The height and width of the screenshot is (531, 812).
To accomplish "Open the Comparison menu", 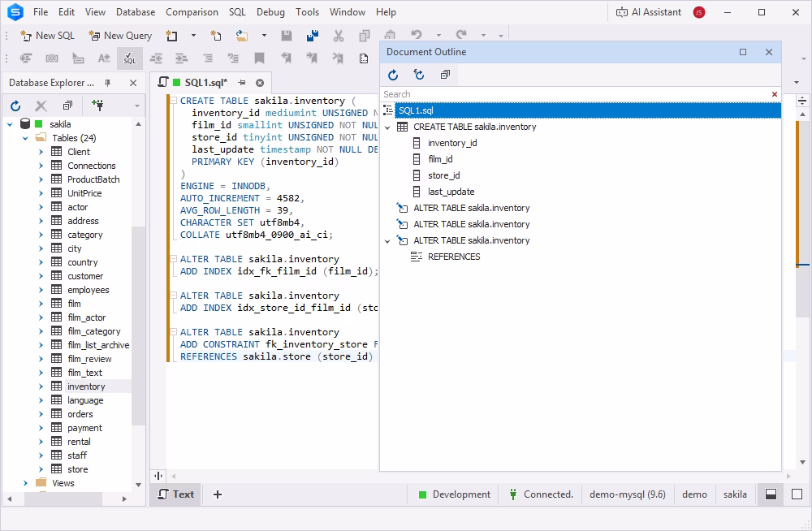I will [192, 12].
